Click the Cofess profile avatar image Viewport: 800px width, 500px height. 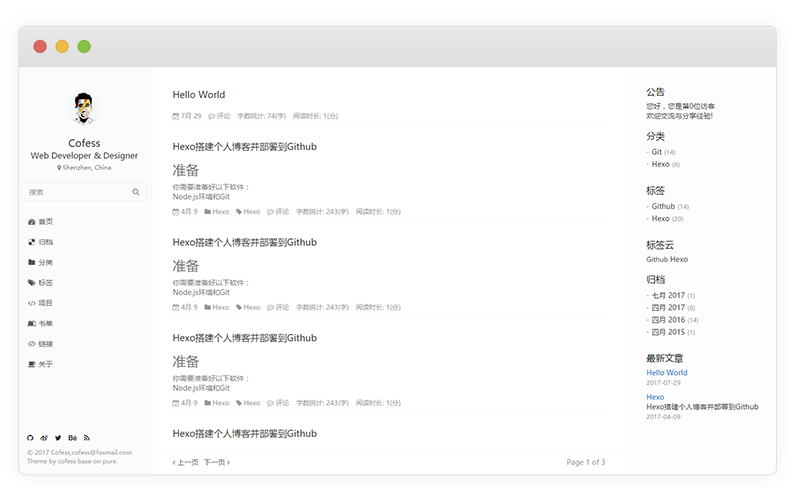tap(85, 109)
